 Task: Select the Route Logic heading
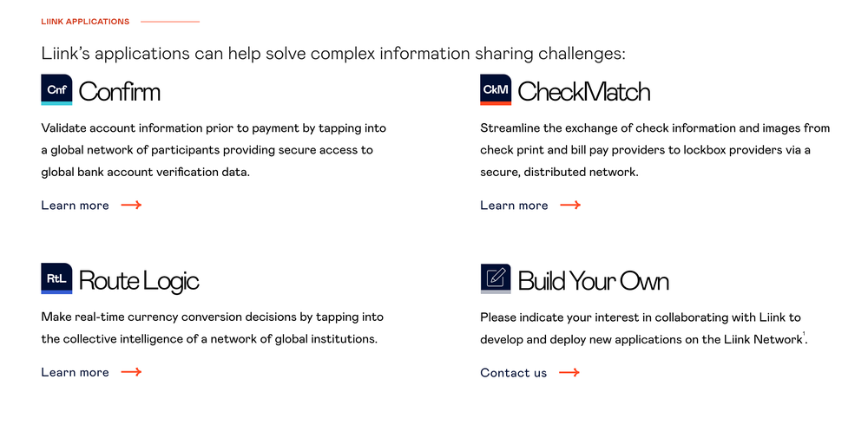139,280
